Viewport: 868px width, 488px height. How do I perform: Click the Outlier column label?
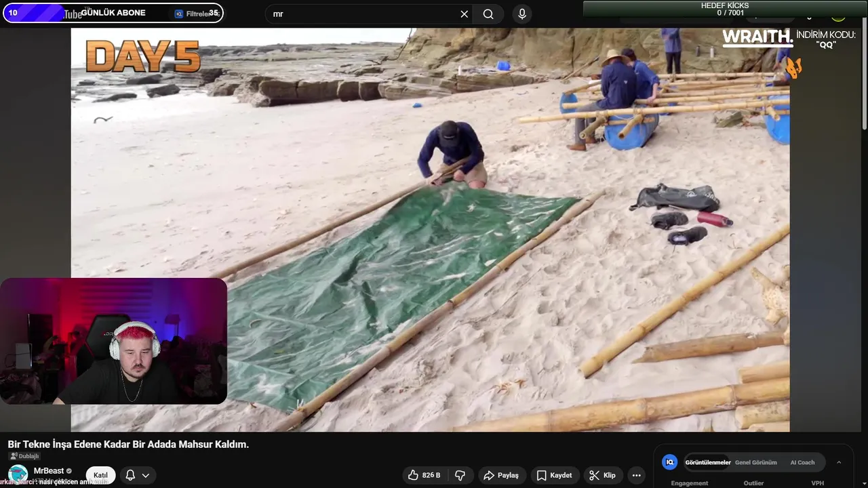point(753,483)
